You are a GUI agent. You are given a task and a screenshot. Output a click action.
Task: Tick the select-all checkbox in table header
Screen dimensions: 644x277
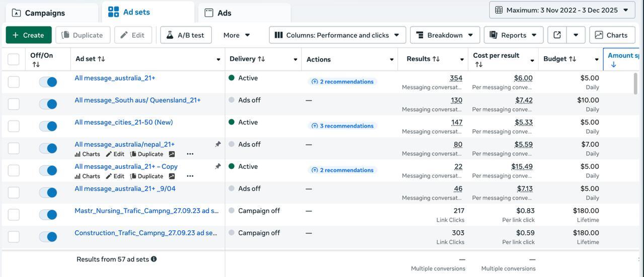14,59
